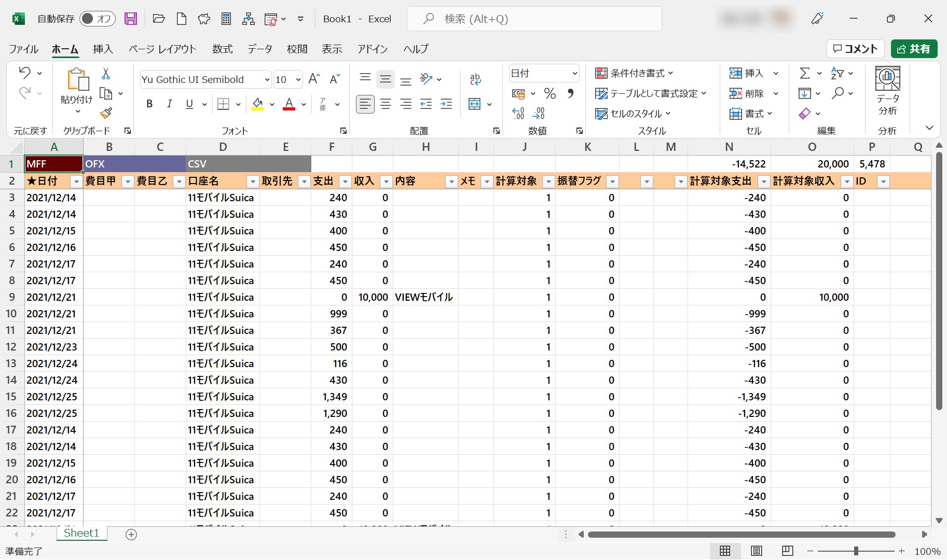
Task: Apply red font color A
Action: [289, 104]
